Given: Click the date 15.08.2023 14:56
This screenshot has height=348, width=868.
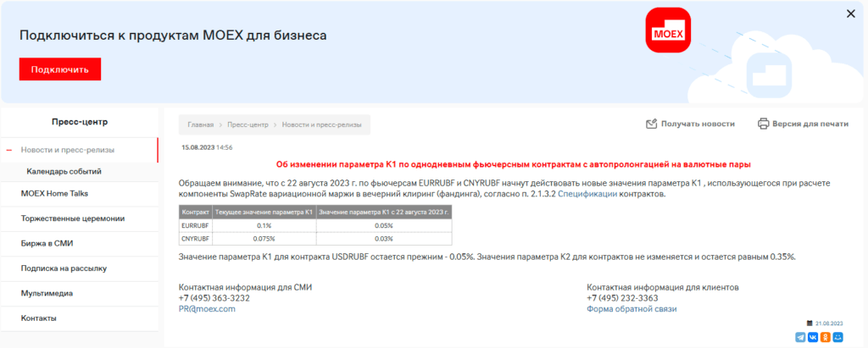Looking at the screenshot, I should [207, 147].
